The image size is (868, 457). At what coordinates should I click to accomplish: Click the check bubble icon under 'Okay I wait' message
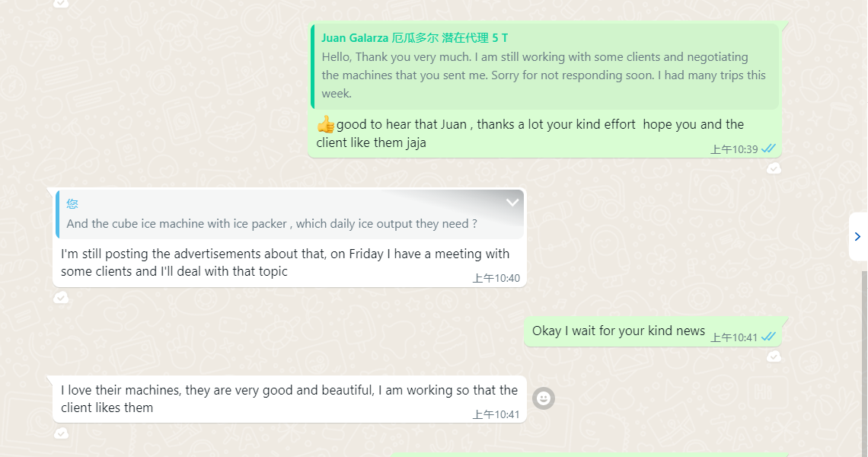coord(774,356)
